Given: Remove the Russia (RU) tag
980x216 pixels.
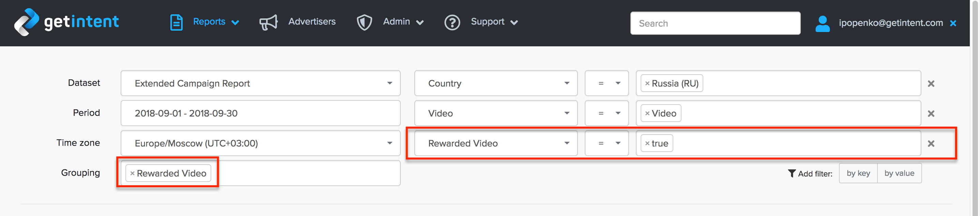Looking at the screenshot, I should click(x=647, y=84).
